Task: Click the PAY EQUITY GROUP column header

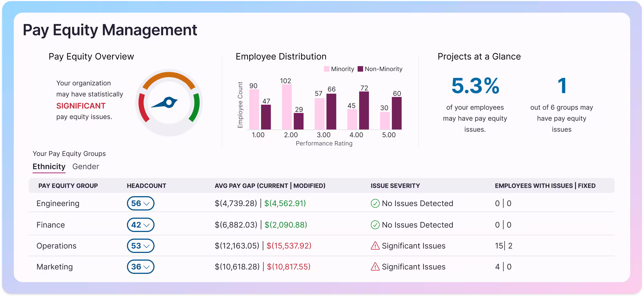Action: coord(68,186)
